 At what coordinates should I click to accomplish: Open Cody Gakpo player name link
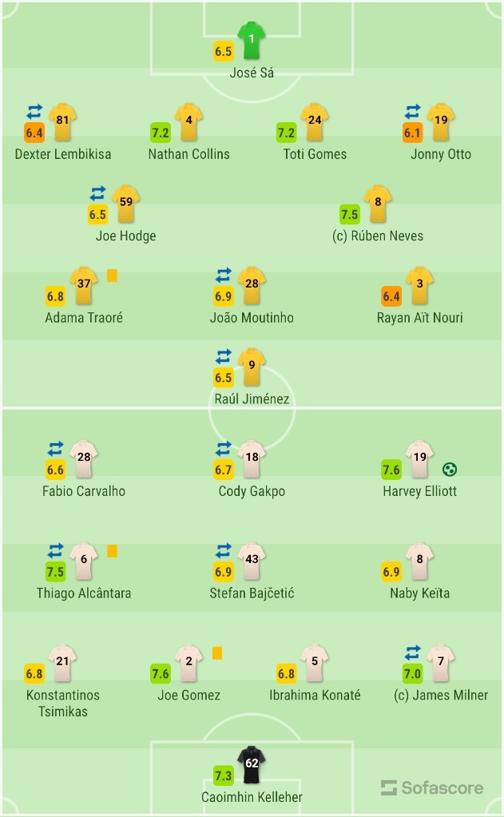(x=252, y=491)
